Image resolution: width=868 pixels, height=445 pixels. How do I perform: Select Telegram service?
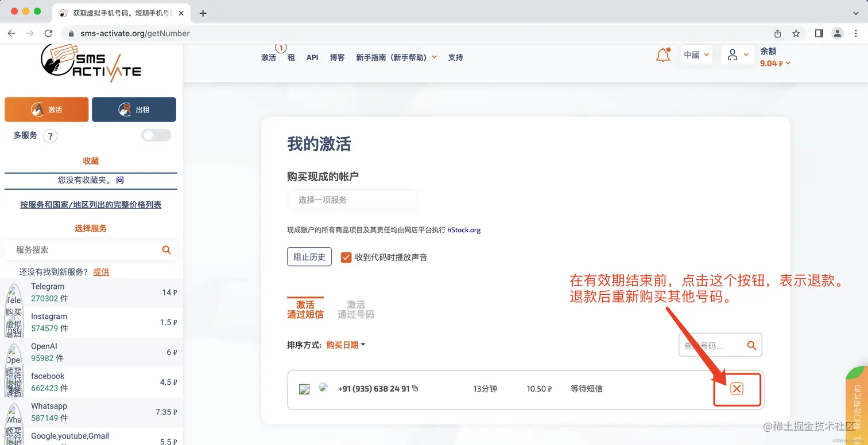91,292
